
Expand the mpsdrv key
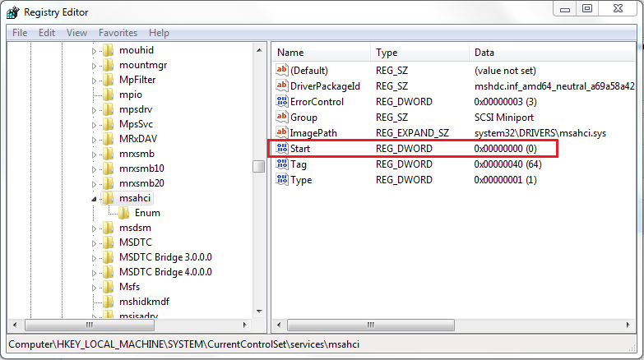(94, 110)
